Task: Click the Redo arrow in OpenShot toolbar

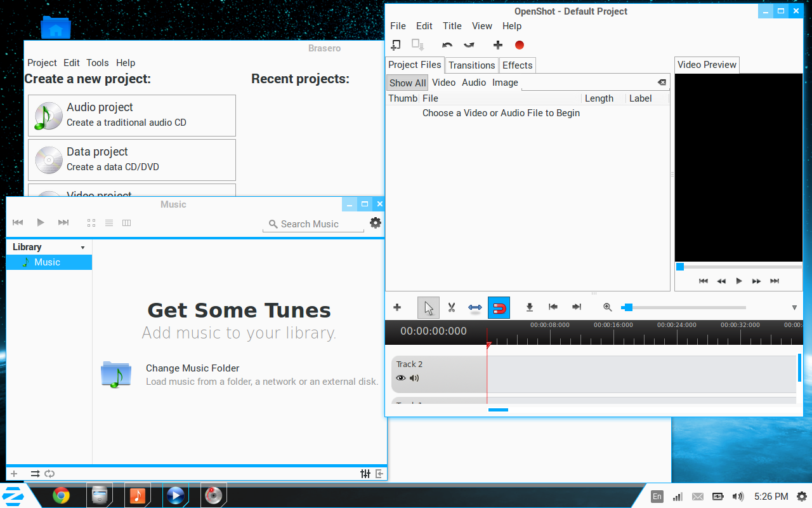Action: (x=469, y=45)
